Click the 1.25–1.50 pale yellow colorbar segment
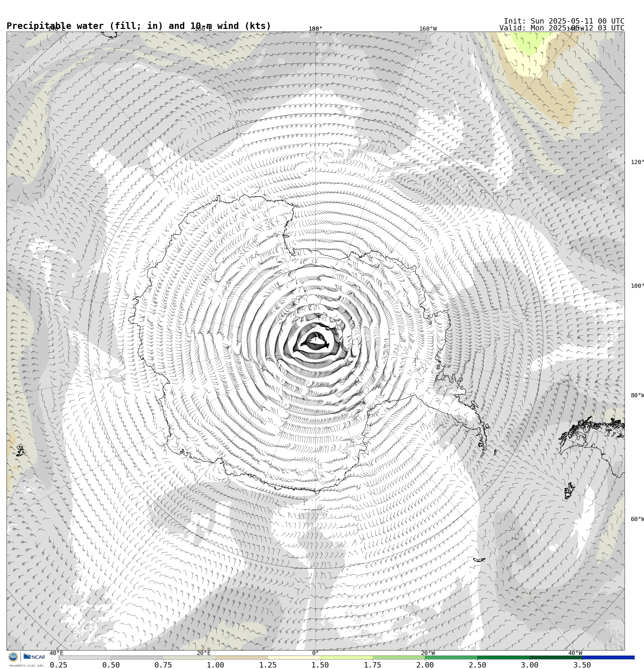 pyautogui.click(x=294, y=657)
